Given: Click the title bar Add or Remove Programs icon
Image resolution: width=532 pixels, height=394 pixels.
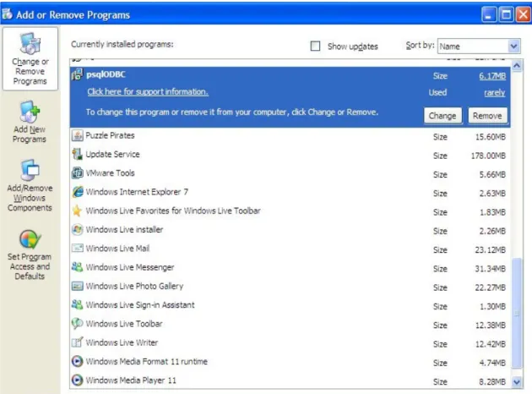Looking at the screenshot, I should coord(7,14).
